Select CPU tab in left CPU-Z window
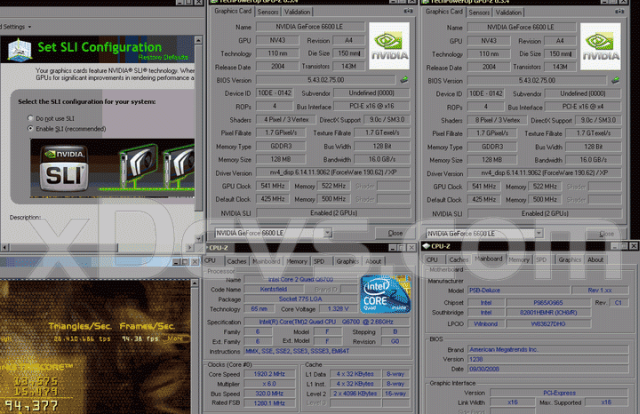Screen dimensions: 640x414 coord(210,260)
